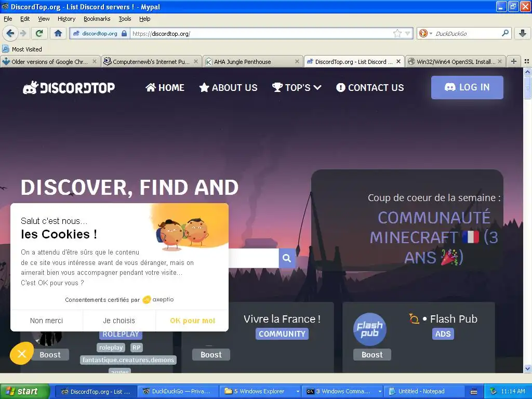Click the search magnifier in the browser search box

point(505,33)
